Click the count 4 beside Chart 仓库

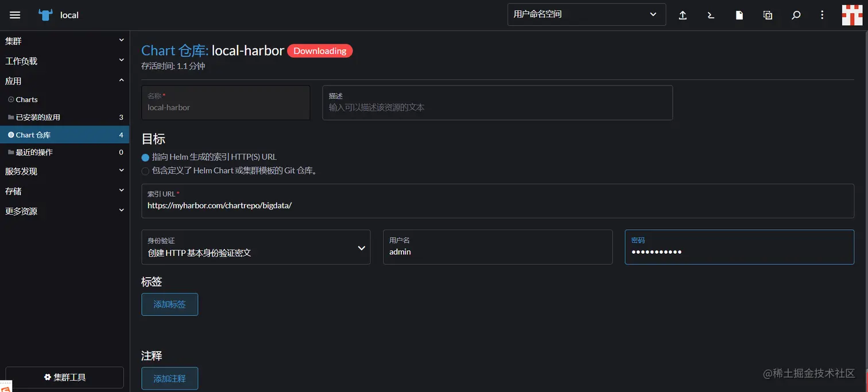pyautogui.click(x=121, y=135)
